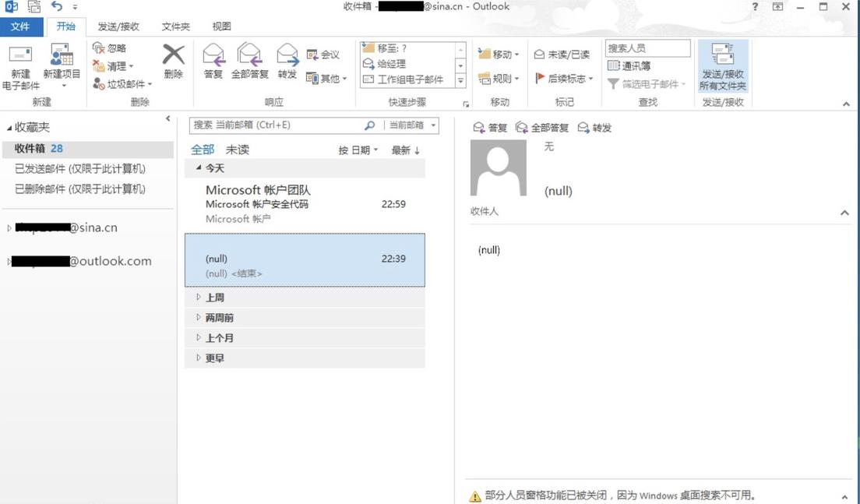Delete selected message using 删除 icon
860x504 pixels.
(173, 61)
